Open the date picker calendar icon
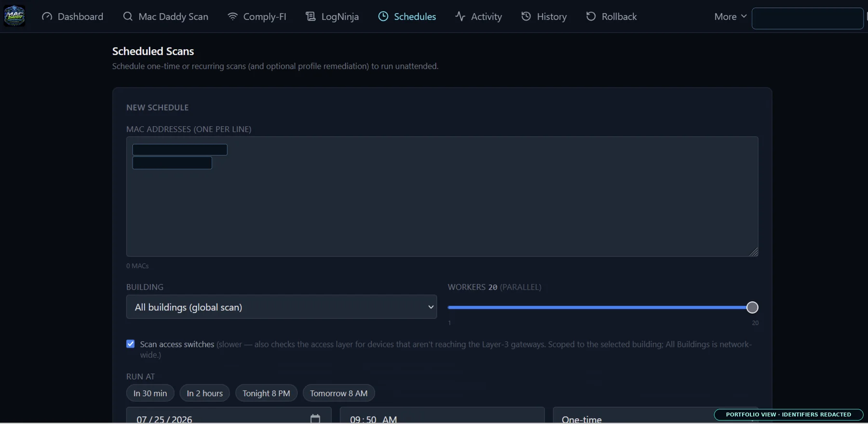This screenshot has width=868, height=424. (315, 419)
